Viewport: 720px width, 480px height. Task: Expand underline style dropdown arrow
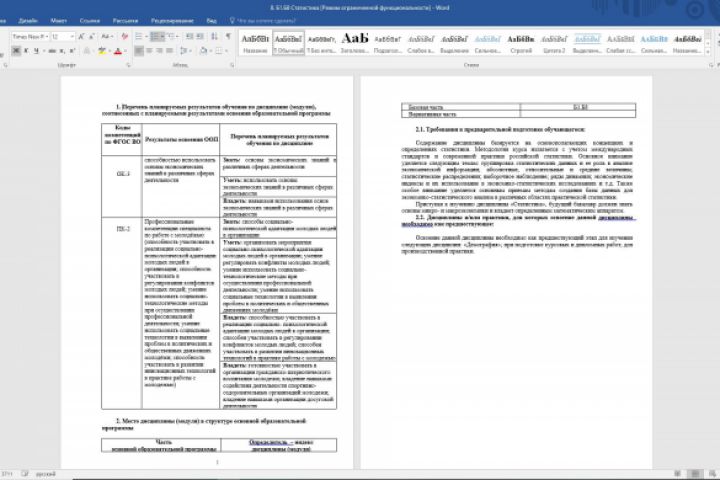click(x=44, y=51)
